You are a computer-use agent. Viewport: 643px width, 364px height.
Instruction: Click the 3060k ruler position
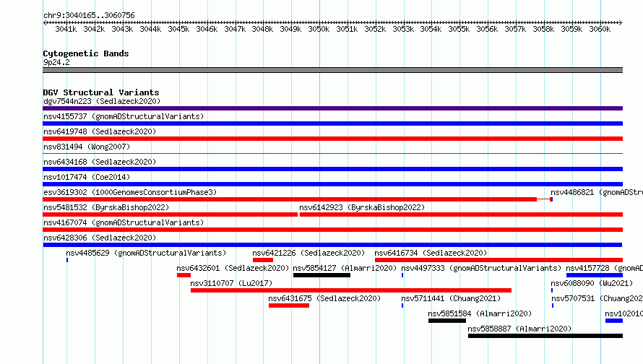(600, 29)
